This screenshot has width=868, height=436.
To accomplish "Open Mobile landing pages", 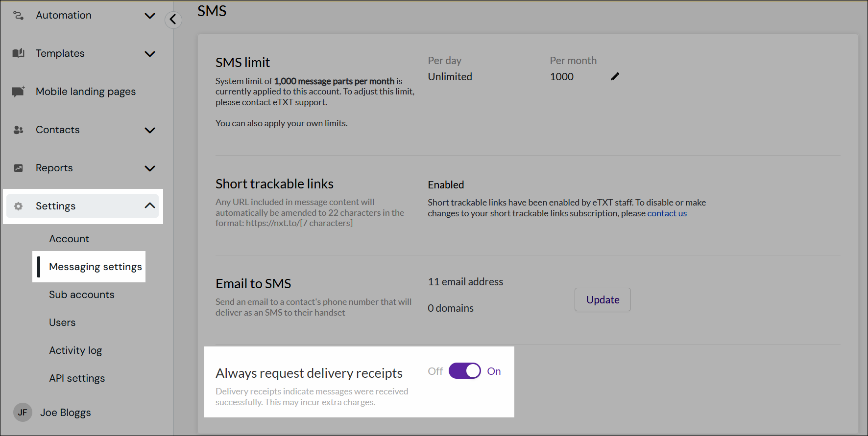I will tap(86, 92).
